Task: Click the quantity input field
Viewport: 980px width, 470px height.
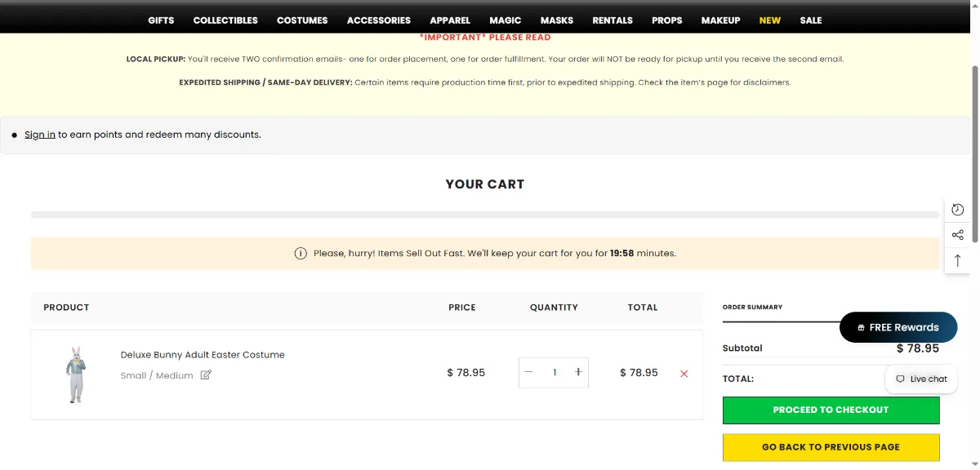Action: point(555,372)
